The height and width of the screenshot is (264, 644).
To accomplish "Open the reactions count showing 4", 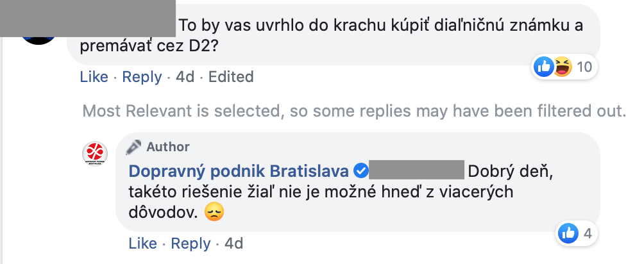I will click(x=587, y=234).
